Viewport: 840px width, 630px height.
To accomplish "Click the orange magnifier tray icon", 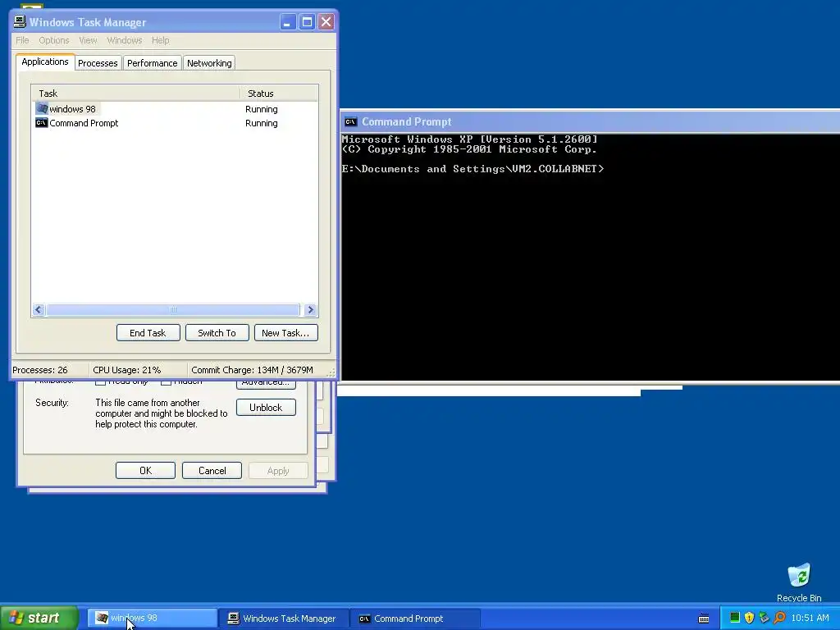I will [779, 618].
